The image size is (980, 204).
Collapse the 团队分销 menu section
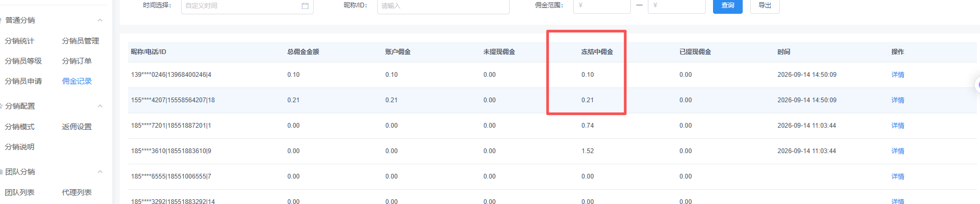coord(100,172)
